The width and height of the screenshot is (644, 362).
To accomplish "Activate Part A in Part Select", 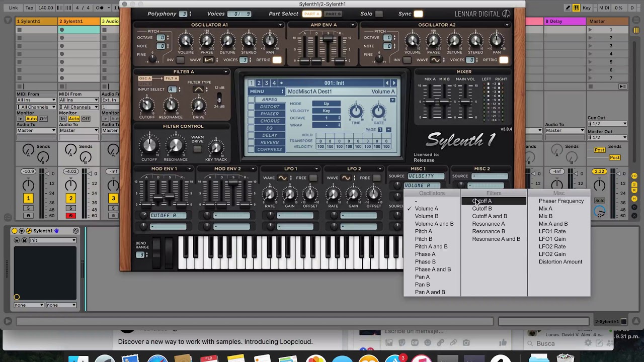I will [312, 14].
